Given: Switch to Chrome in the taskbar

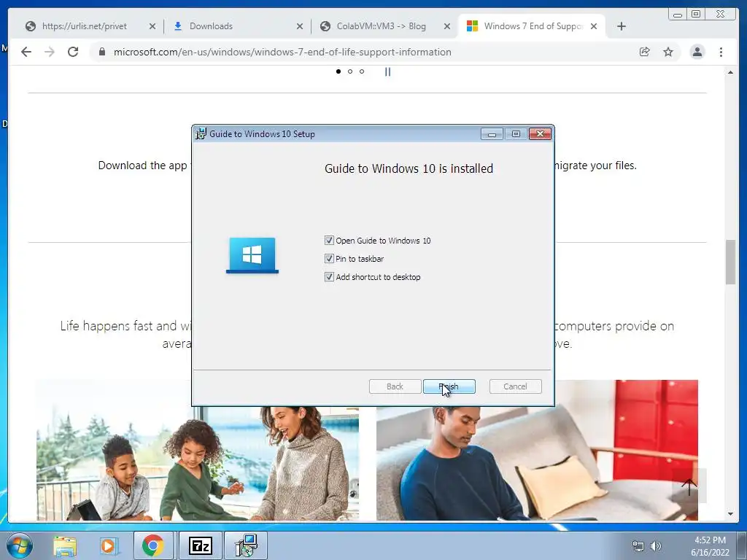Looking at the screenshot, I should (x=152, y=545).
